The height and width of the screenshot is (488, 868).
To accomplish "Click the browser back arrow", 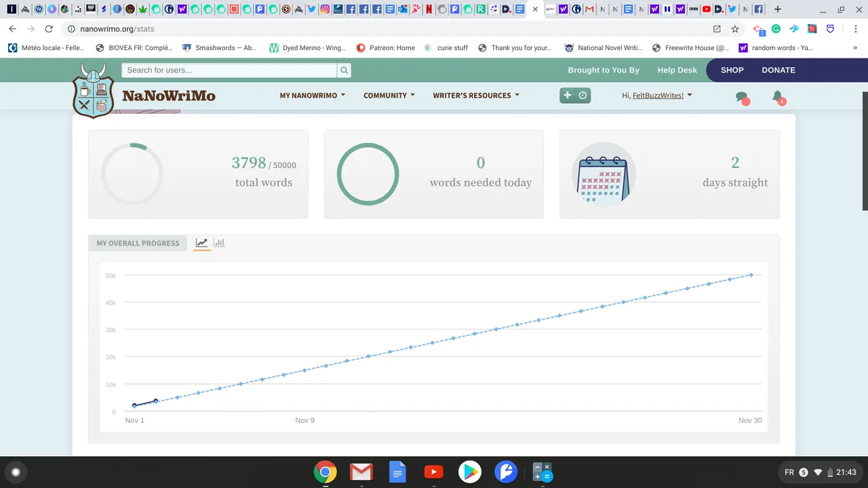I will tap(12, 29).
